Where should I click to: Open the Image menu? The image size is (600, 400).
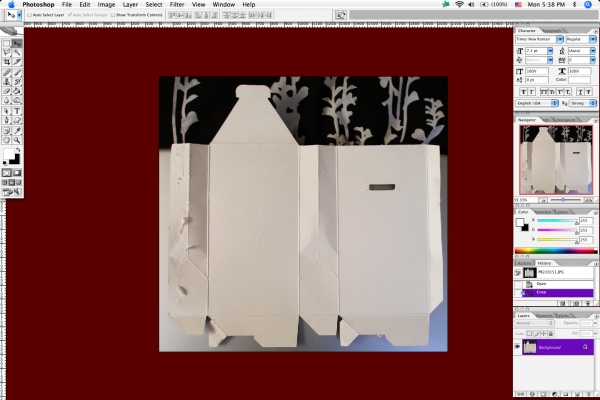(106, 5)
